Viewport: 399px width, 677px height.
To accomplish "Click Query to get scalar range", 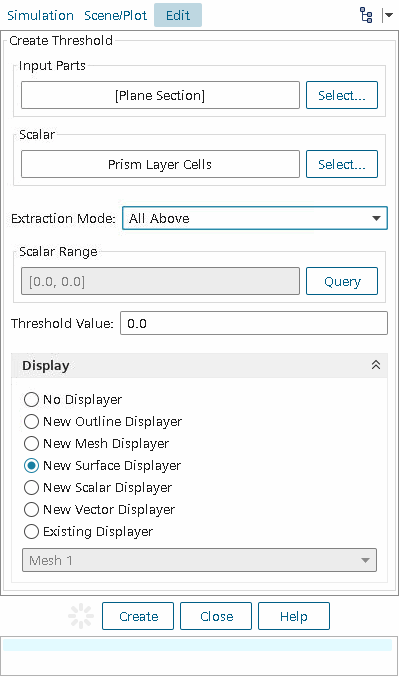I will pyautogui.click(x=342, y=282).
